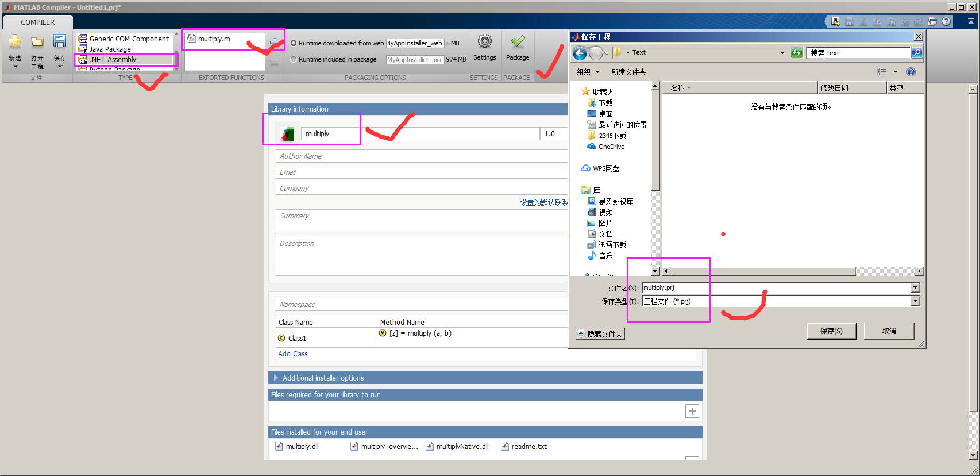Select the multiplyNative.dll file
Image resolution: width=980 pixels, height=476 pixels.
457,446
